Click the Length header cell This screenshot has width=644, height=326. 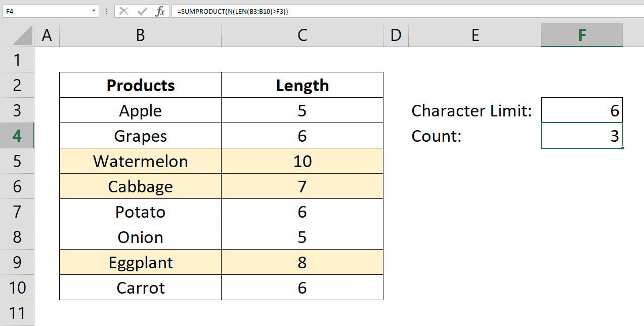click(x=303, y=85)
